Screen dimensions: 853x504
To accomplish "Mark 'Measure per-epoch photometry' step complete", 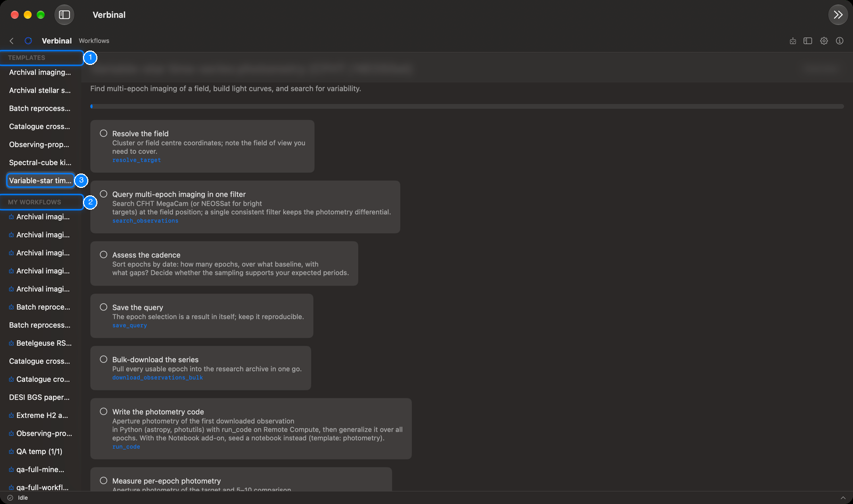I will point(104,481).
